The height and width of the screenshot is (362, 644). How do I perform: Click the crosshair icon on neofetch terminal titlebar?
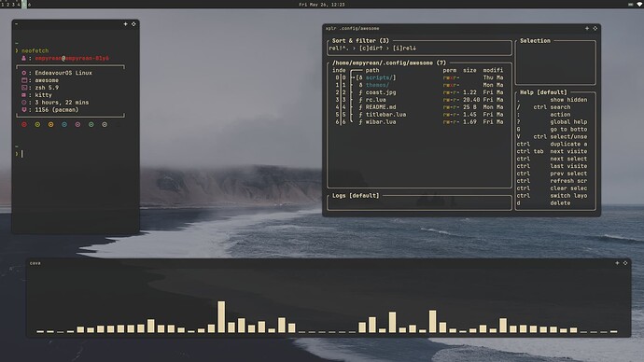click(133, 24)
